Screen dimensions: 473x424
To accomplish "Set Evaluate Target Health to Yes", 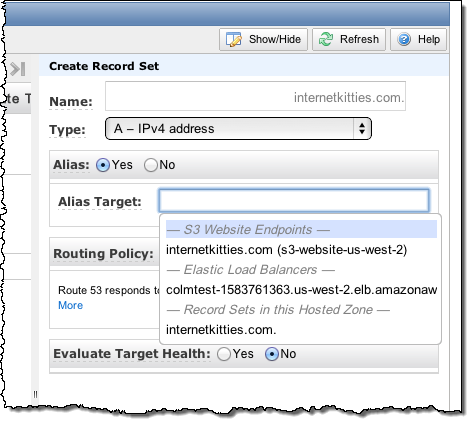I will [x=224, y=354].
